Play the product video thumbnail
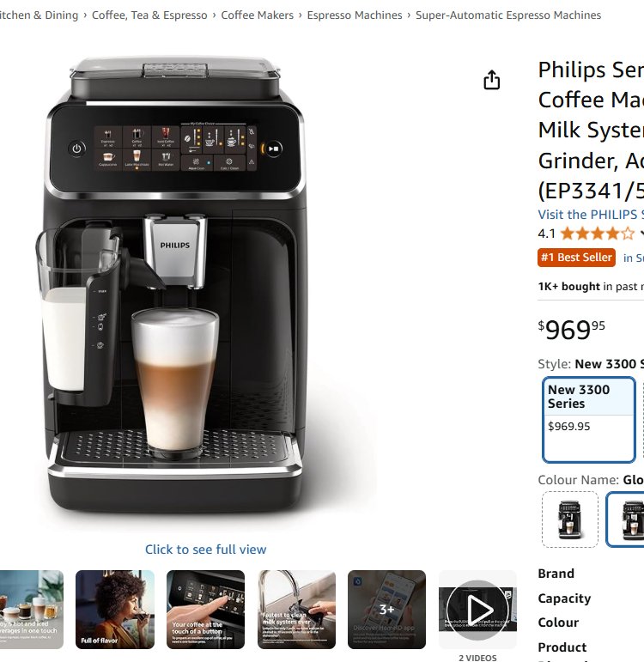The width and height of the screenshot is (644, 662). [x=477, y=610]
